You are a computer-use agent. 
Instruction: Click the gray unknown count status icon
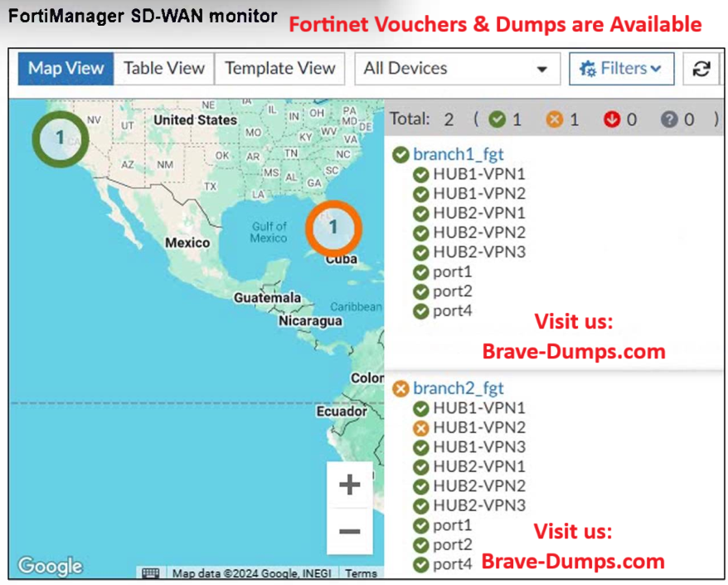(669, 119)
